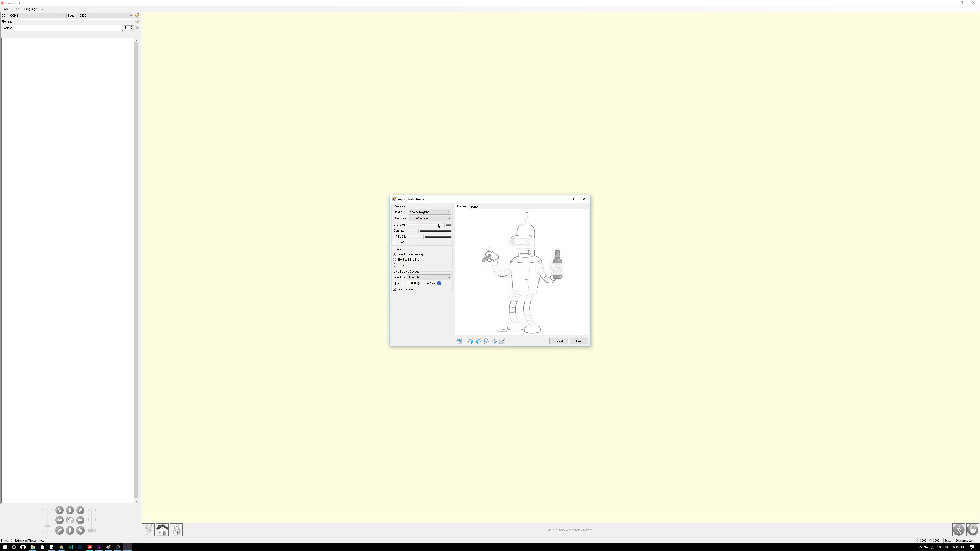Screen dimensions: 980x551
Task: Switch to the Original tab
Action: point(474,206)
